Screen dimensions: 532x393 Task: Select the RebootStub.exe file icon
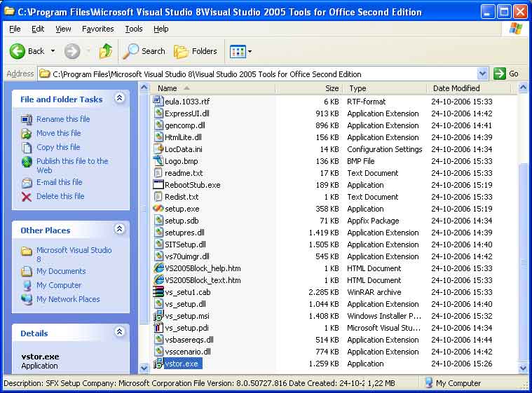(158, 184)
